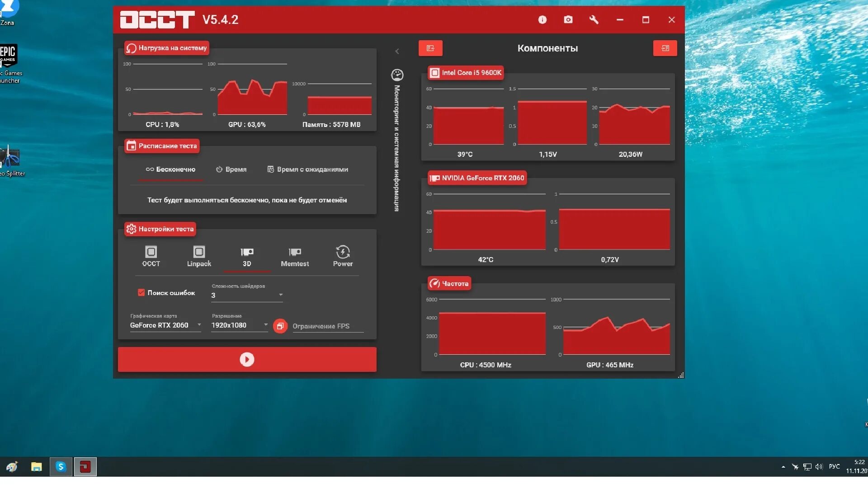
Task: Open the Разрешение 1920x1080 dropdown
Action: click(240, 325)
